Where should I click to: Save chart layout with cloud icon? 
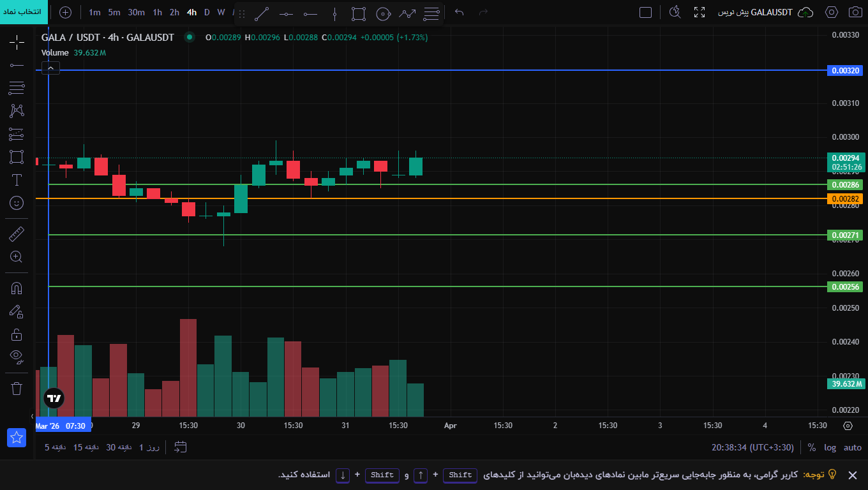[806, 12]
